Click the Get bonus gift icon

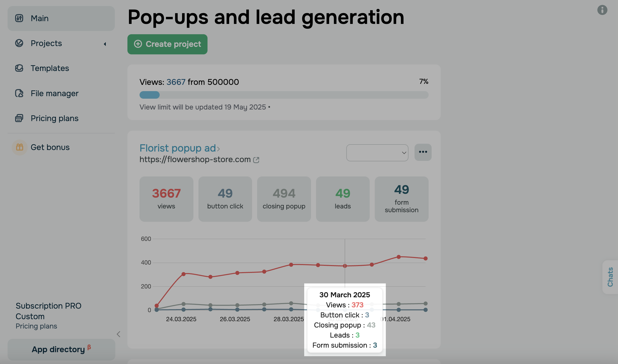pyautogui.click(x=20, y=147)
